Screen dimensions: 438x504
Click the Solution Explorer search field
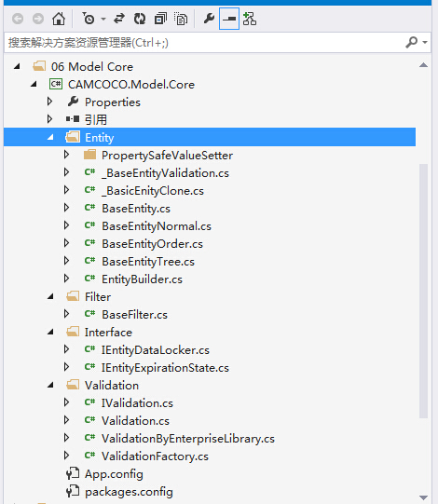click(204, 43)
